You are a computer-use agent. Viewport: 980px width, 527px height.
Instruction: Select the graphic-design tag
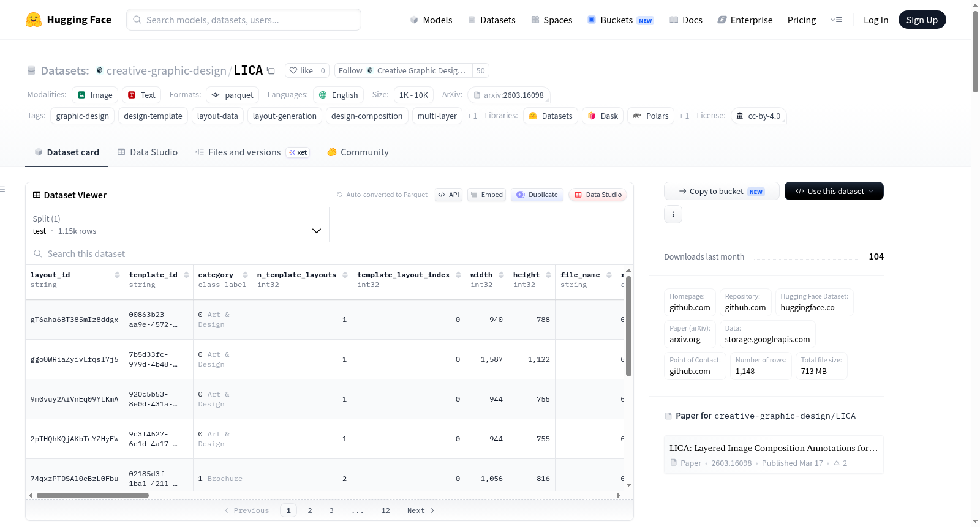pyautogui.click(x=83, y=116)
